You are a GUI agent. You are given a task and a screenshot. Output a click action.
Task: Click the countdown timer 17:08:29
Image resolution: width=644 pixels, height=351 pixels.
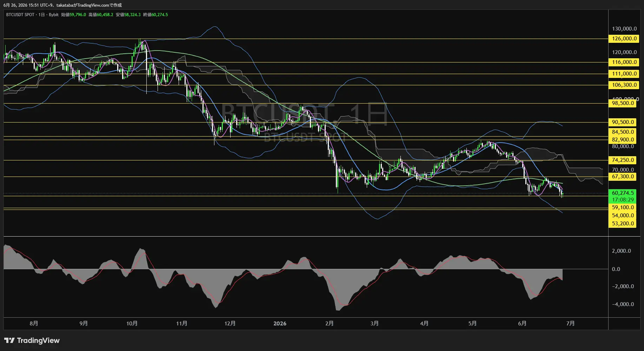point(622,200)
